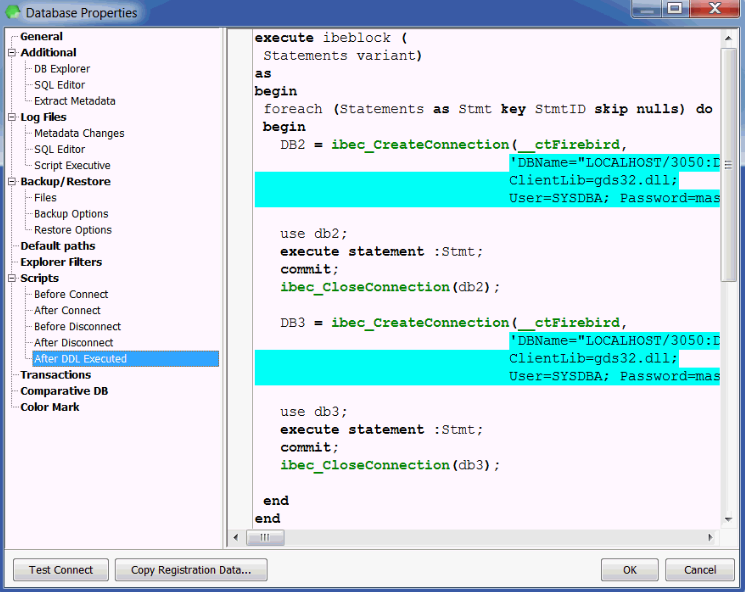This screenshot has width=745, height=592.
Task: Select Backup Options item
Action: 71,214
